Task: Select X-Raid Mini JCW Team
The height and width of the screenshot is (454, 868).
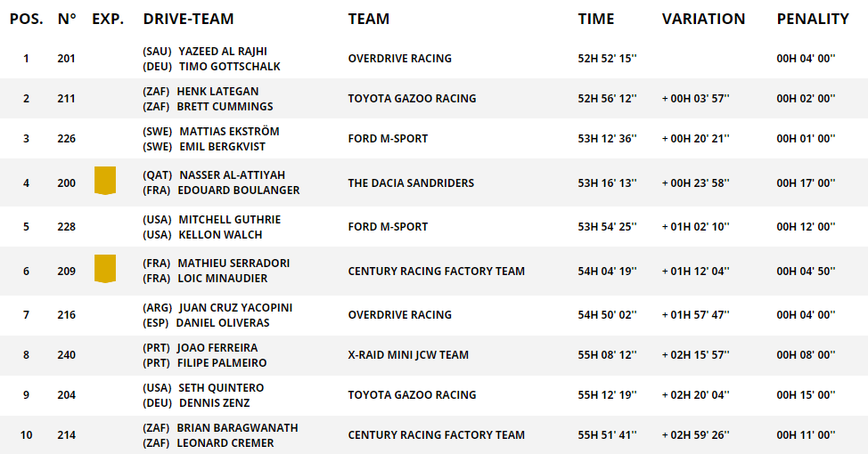Action: (408, 355)
